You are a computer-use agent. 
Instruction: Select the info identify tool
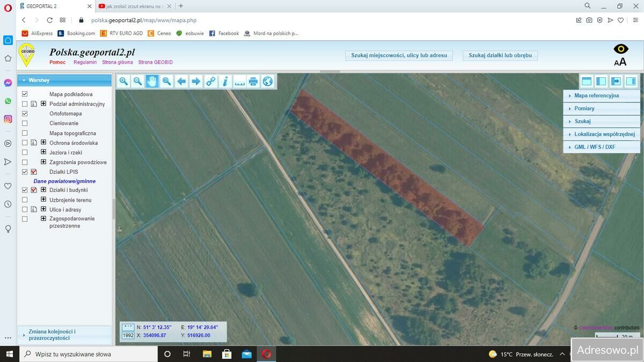click(x=225, y=81)
